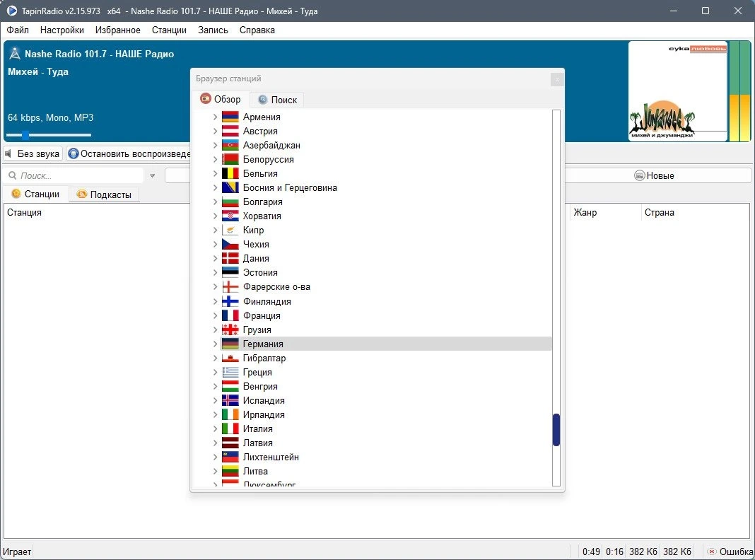Click the Czech Republic flag icon
Screen dimensions: 755x560
230,244
